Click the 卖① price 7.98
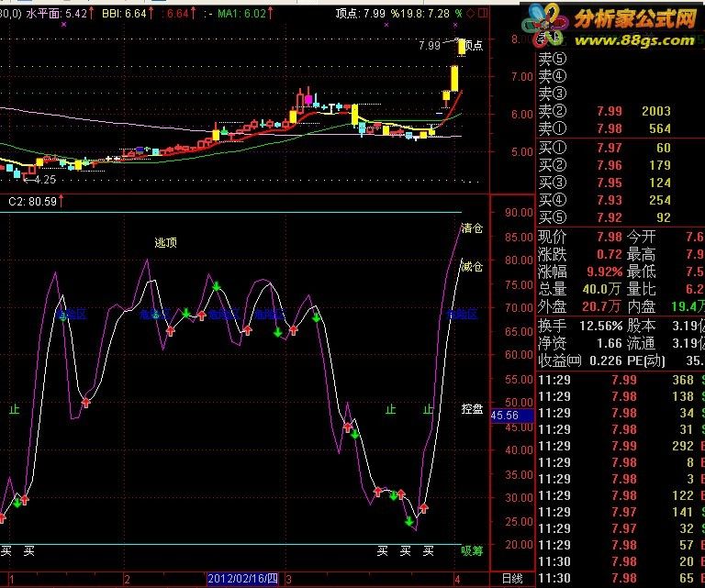This screenshot has height=588, width=705. point(610,129)
